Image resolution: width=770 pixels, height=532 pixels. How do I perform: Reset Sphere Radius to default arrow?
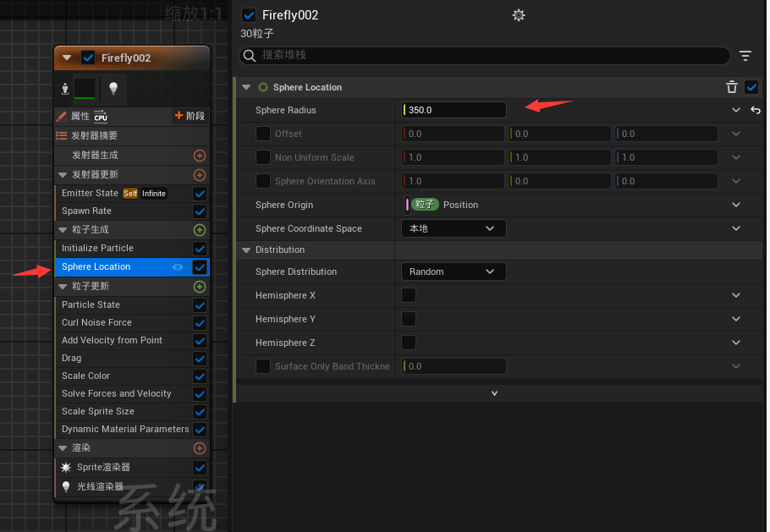756,110
